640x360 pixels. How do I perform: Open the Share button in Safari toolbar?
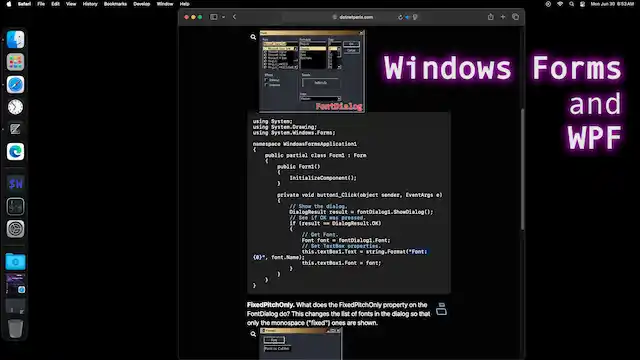pos(491,17)
